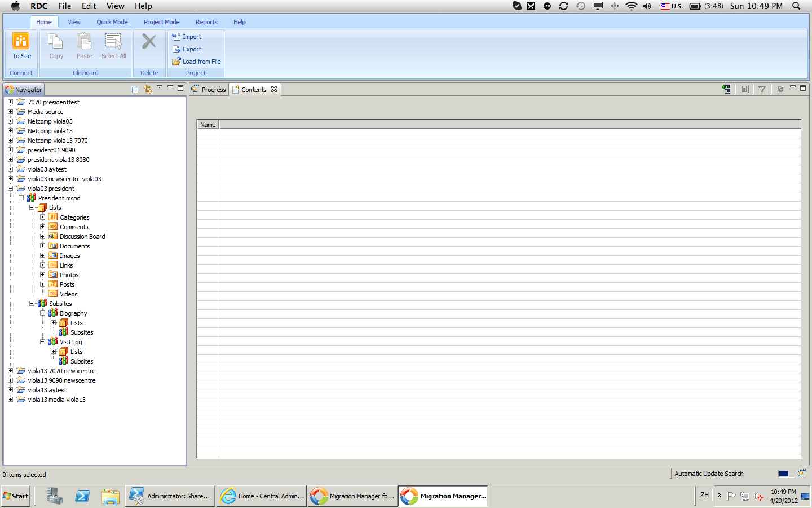Open the Windows Explorer folder taskbar icon
Image resolution: width=812 pixels, height=508 pixels.
point(111,496)
